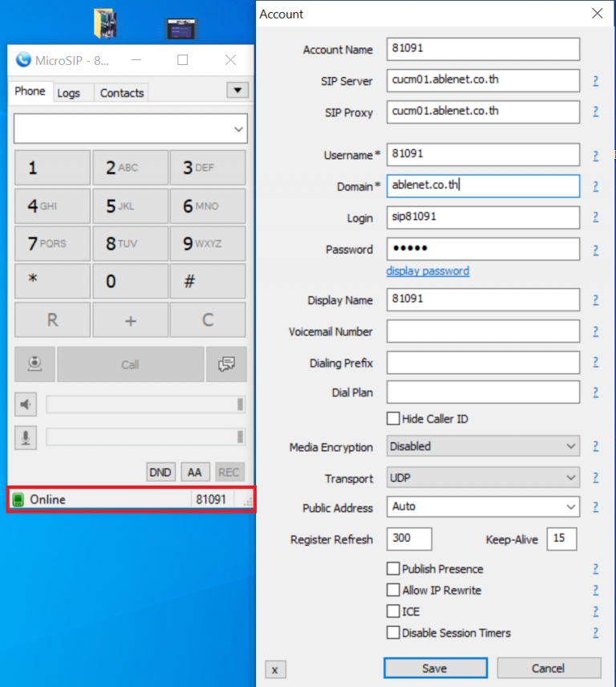The height and width of the screenshot is (687, 616).
Task: Adjust the speaker volume slider
Action: [x=145, y=404]
